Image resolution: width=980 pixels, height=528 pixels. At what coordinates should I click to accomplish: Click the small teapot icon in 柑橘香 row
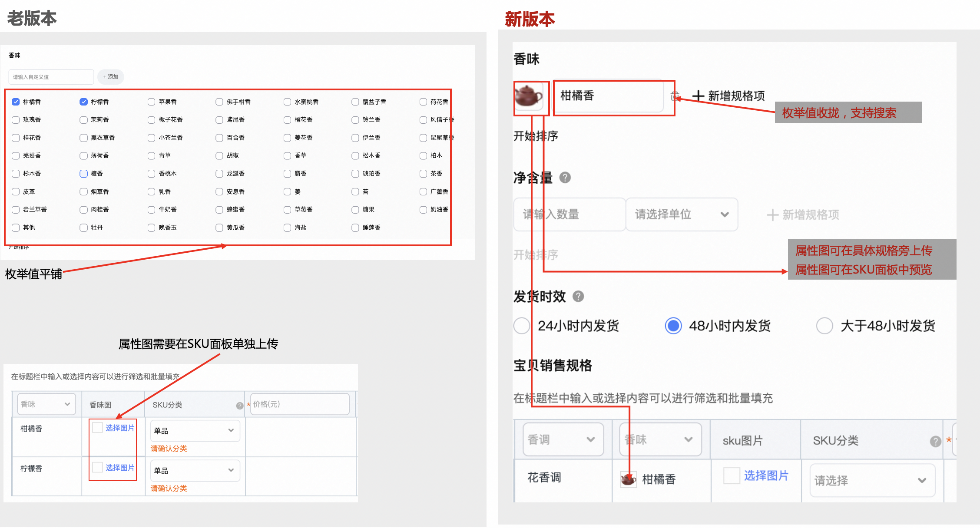[x=629, y=479]
